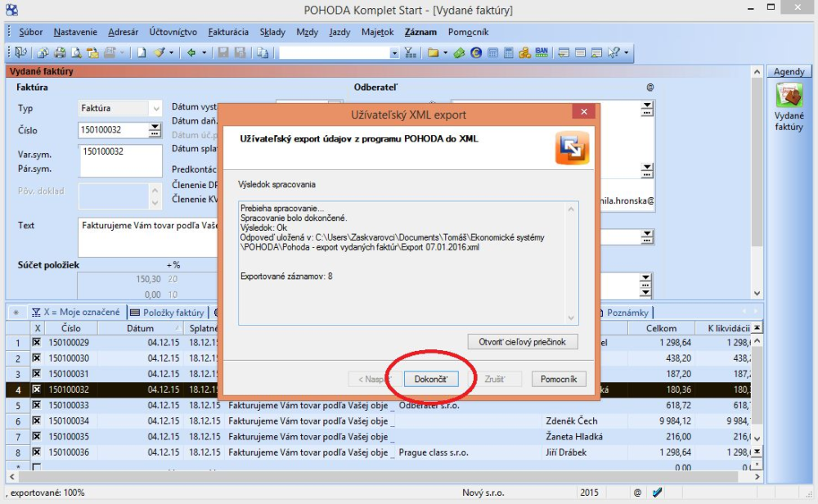
Task: Click the email envelope toolbar icon
Action: tap(92, 52)
